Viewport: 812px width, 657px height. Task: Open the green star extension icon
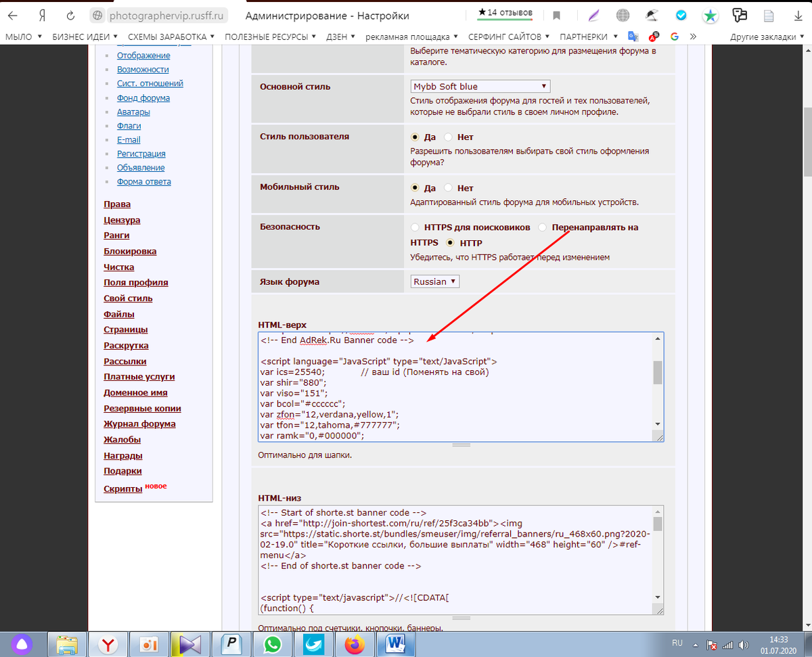pos(711,15)
